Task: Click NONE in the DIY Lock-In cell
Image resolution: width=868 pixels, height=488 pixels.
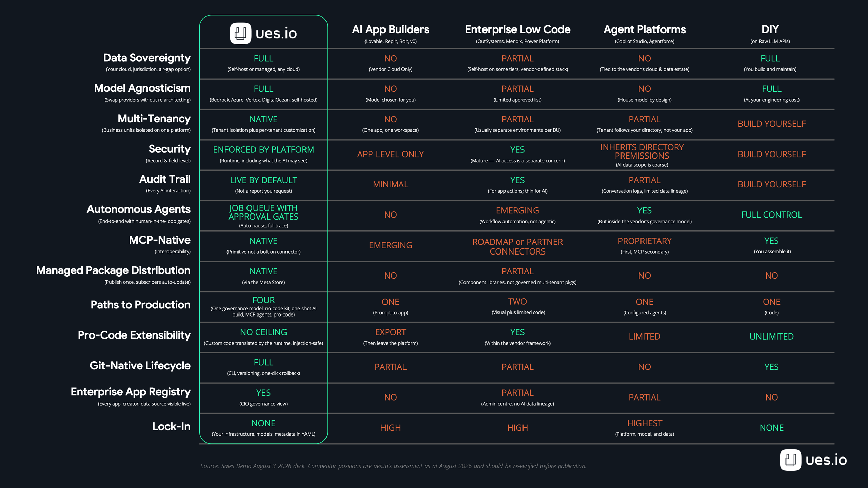Action: [771, 428]
